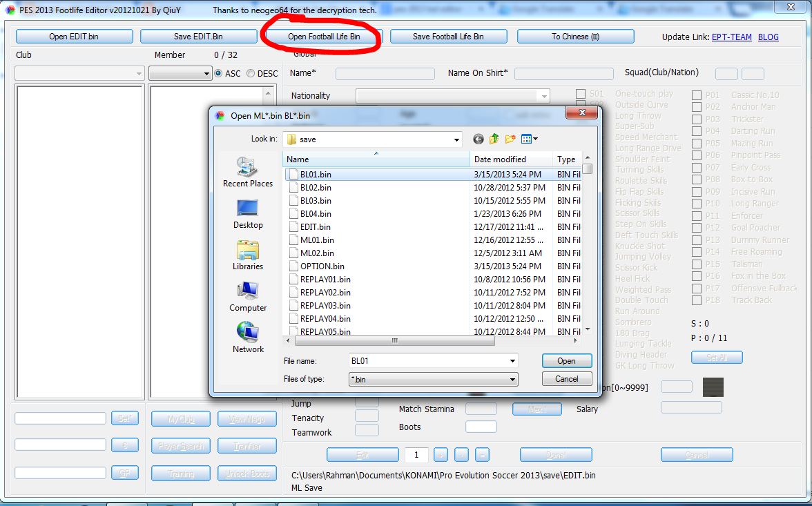Viewport: 812px width, 506px height.
Task: Select ASC sort order radio button
Action: click(218, 74)
